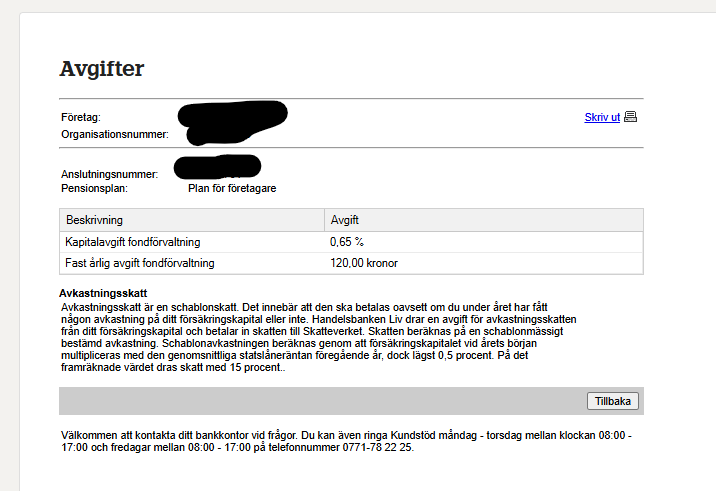Click the Beskrivning column header
Screen dimensions: 716x491
pos(94,219)
